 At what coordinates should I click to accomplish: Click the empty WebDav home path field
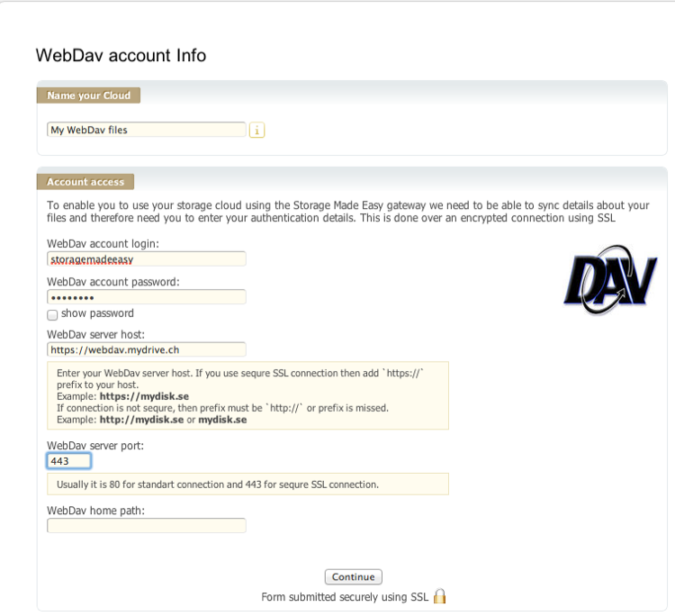point(147,526)
